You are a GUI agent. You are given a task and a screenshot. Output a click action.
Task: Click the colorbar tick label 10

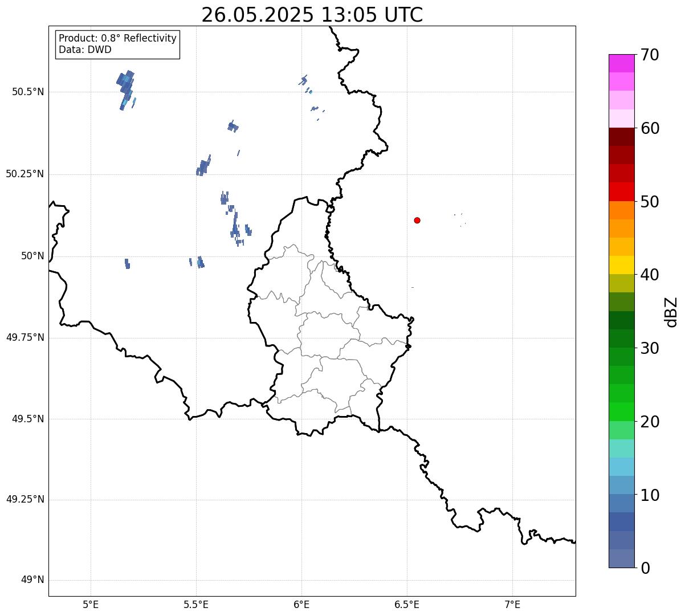coord(650,495)
